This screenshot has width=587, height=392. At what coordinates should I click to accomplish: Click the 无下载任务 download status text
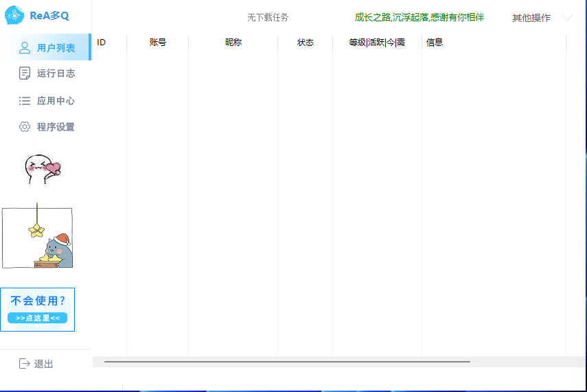point(268,18)
